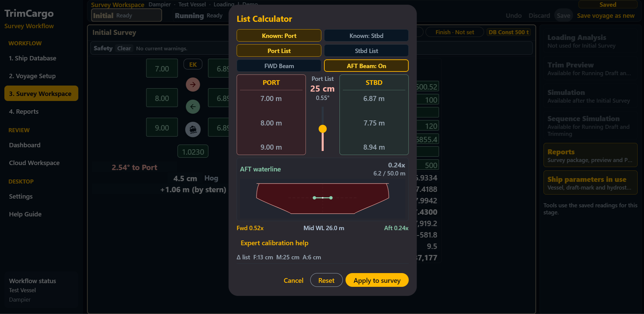Switch to Running survey tab
644x314 pixels.
tap(198, 15)
